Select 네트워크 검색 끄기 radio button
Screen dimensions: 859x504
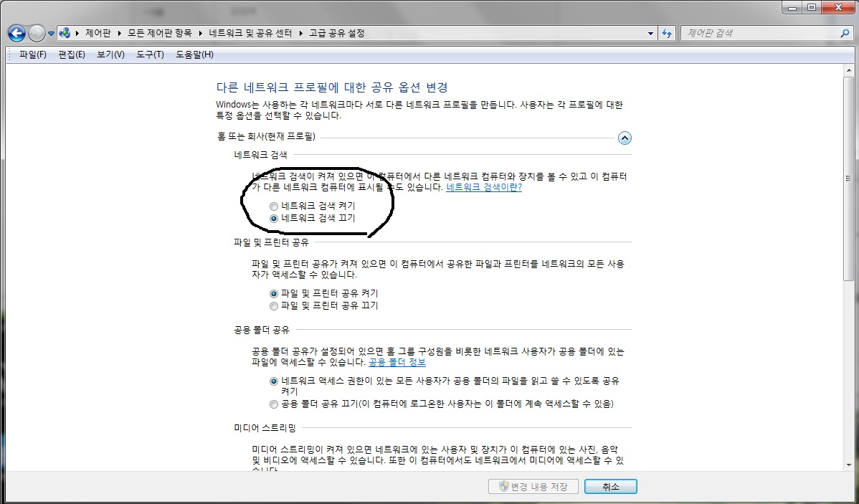(274, 219)
